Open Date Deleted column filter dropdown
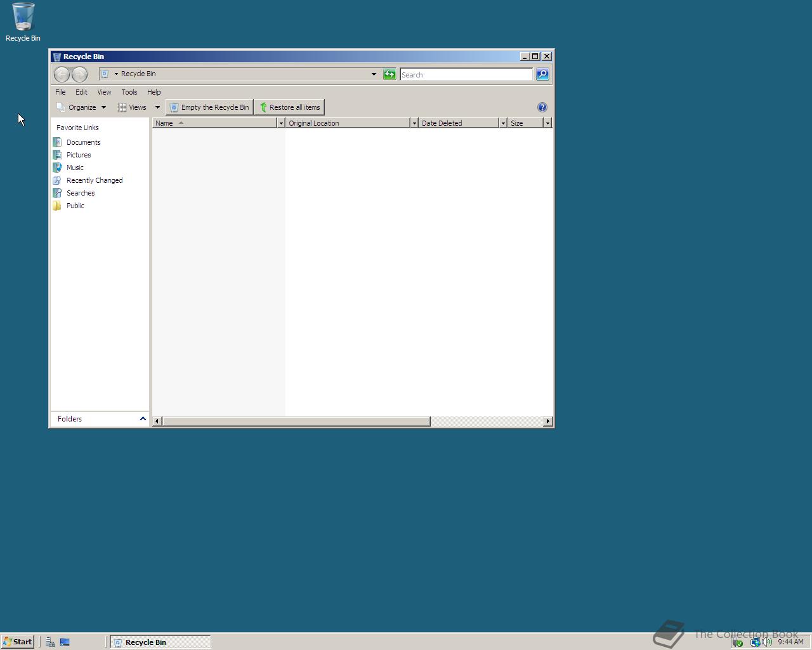 [503, 123]
